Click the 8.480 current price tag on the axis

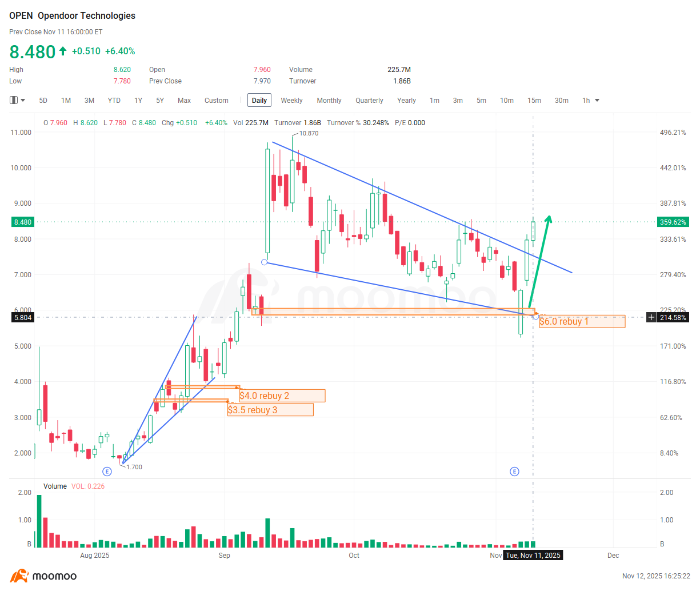22,222
